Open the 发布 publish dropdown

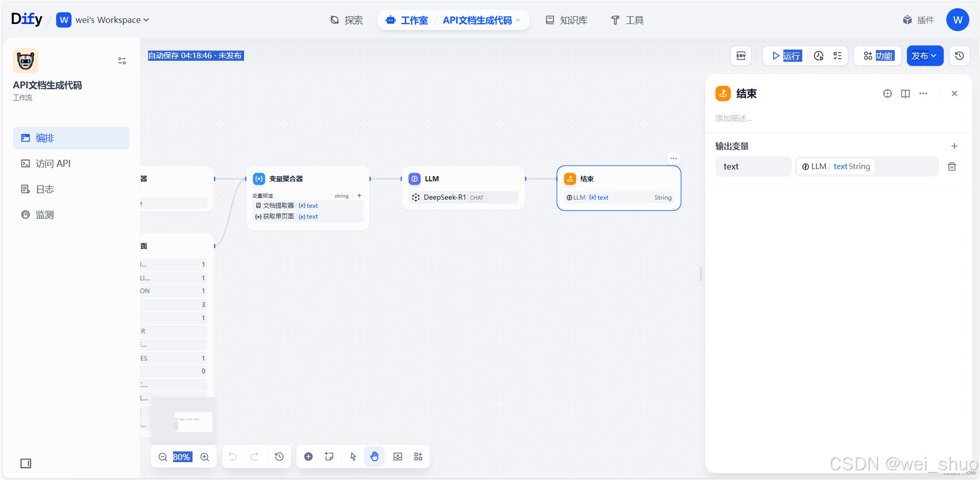tap(925, 56)
